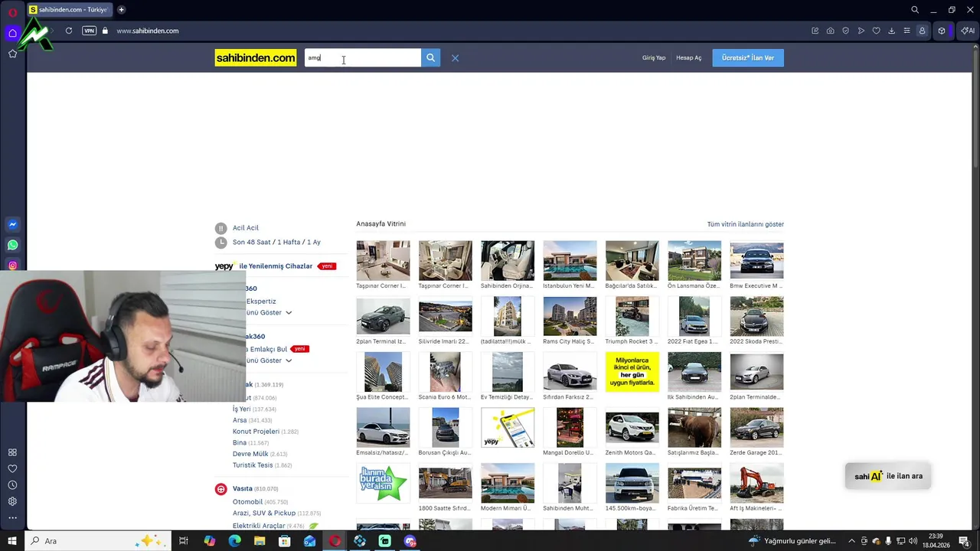Take a snapshot with the camera icon

[x=831, y=31]
